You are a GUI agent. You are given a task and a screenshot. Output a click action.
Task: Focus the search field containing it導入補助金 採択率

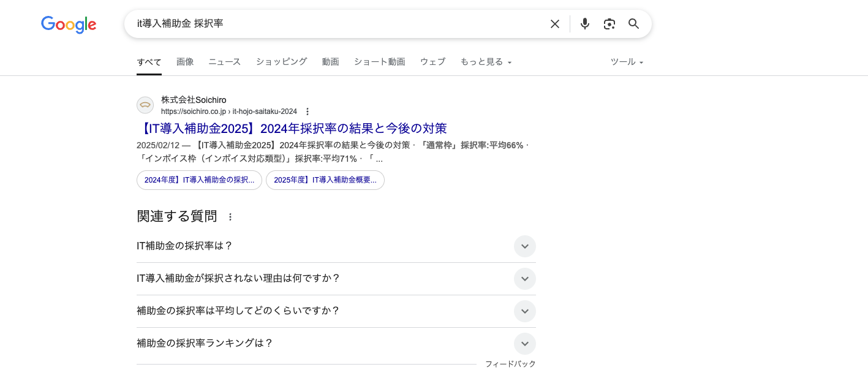tap(339, 24)
